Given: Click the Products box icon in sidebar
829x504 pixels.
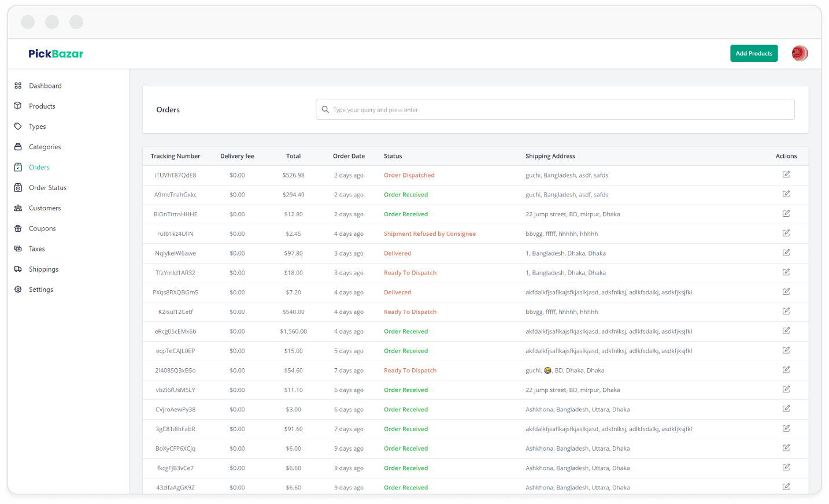Looking at the screenshot, I should (18, 106).
